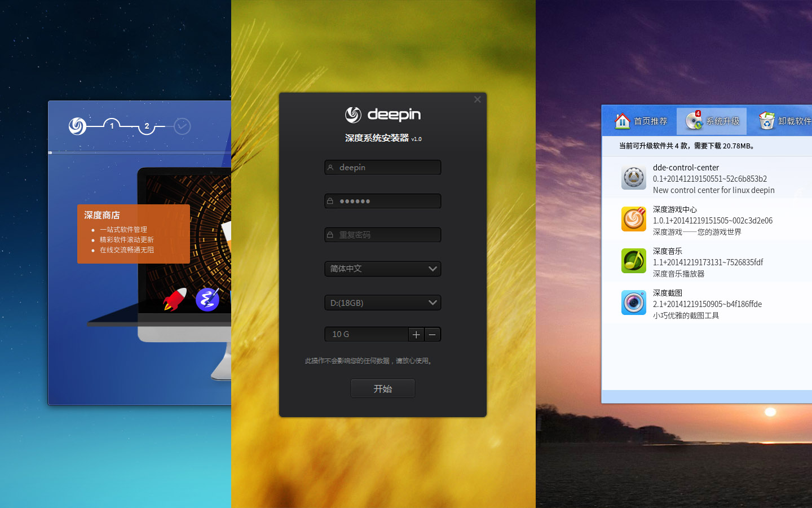Screen dimensions: 812x508
Task: Click the 10 G size field
Action: [367, 334]
